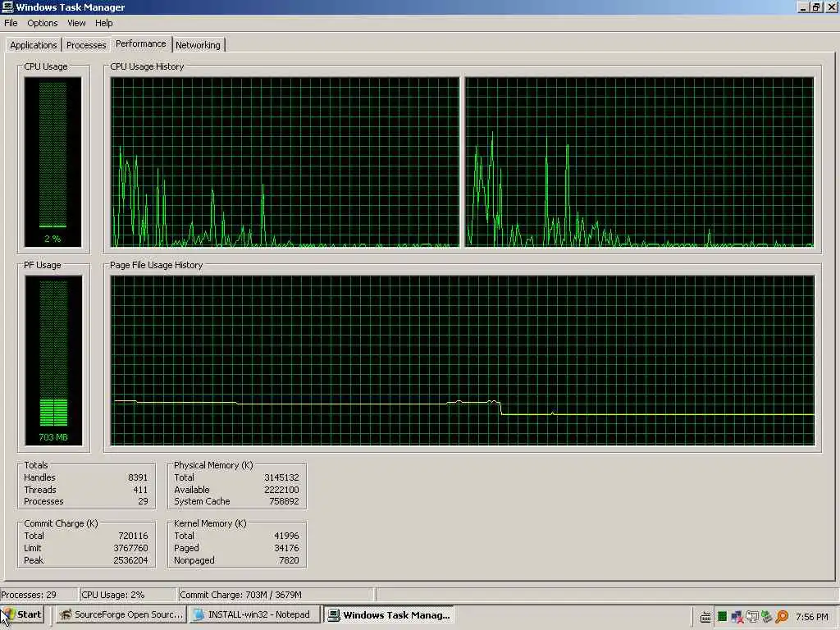Click the Processes value 29 in Totals

143,501
